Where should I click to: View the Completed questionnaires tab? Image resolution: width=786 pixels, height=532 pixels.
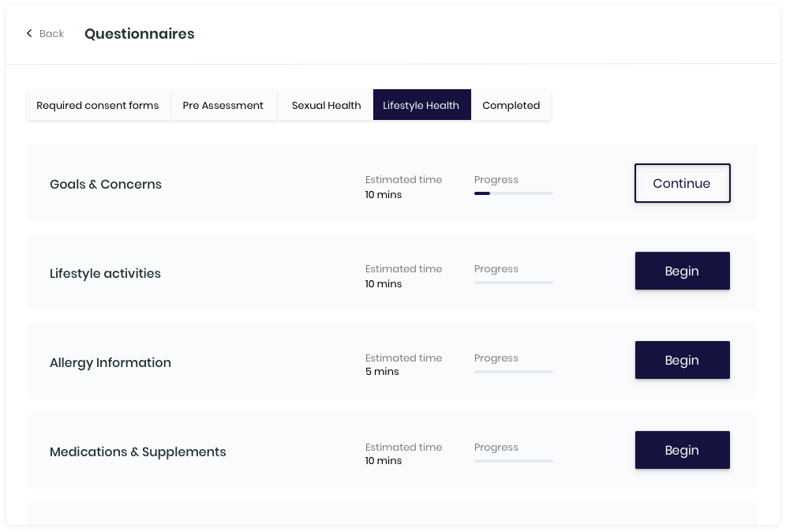click(x=511, y=105)
